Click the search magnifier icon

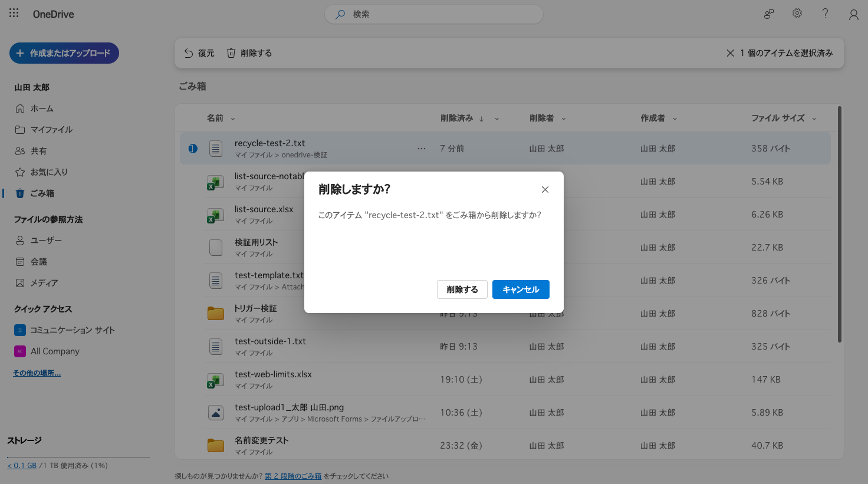pos(340,14)
